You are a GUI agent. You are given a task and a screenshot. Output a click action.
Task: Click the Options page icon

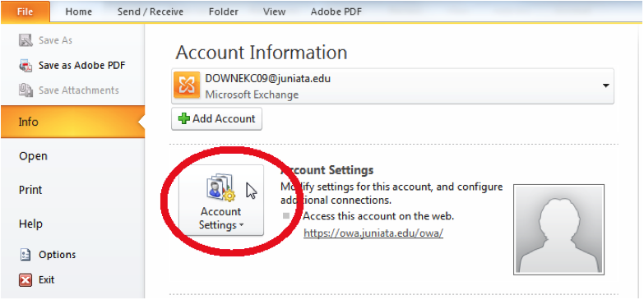tap(25, 255)
